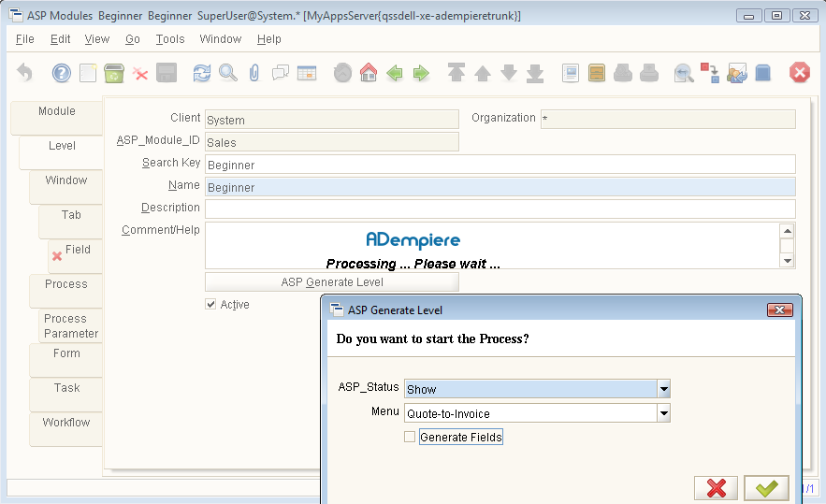Open the Edit menu
Viewport: 826px width, 504px height.
pyautogui.click(x=60, y=39)
